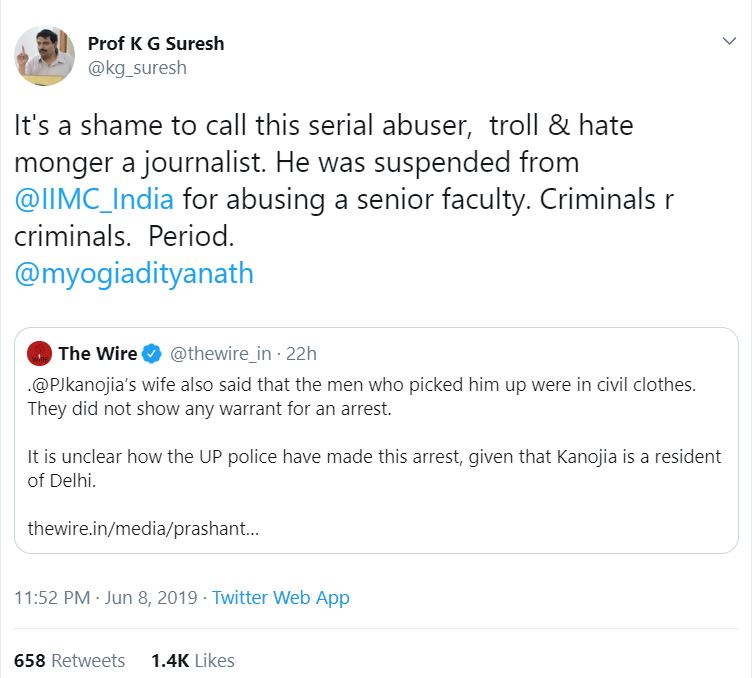The width and height of the screenshot is (752, 678).
Task: Click the 11:52 PM · Jun 8, 2019 timestamp
Action: [106, 598]
